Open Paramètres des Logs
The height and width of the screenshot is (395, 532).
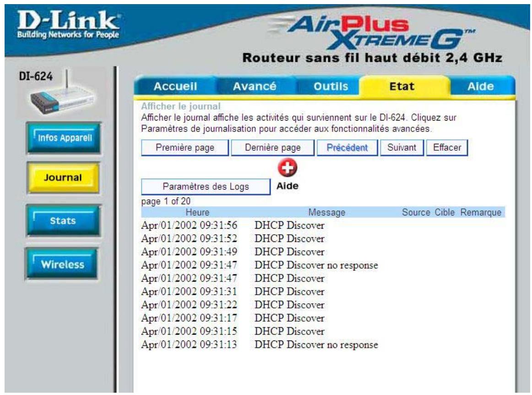click(206, 187)
